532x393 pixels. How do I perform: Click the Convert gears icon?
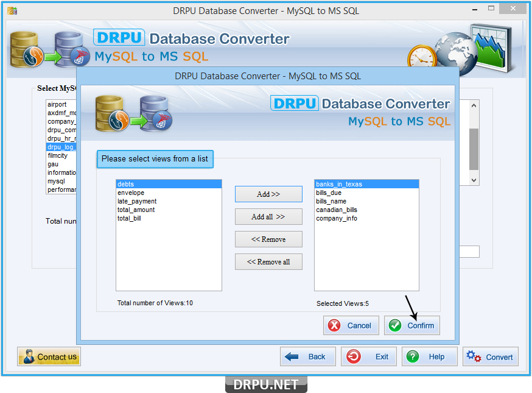point(474,356)
